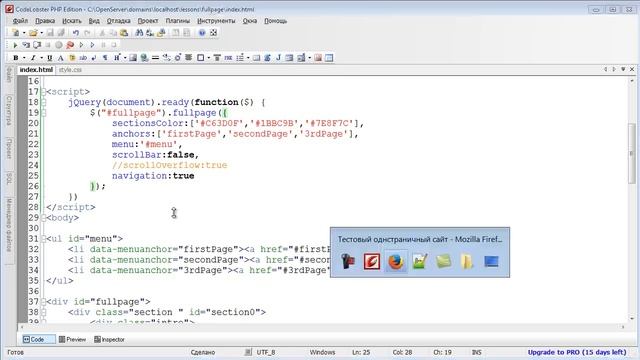The width and height of the screenshot is (640, 360).
Task: Click the Undo arrow icon
Action: (76, 33)
